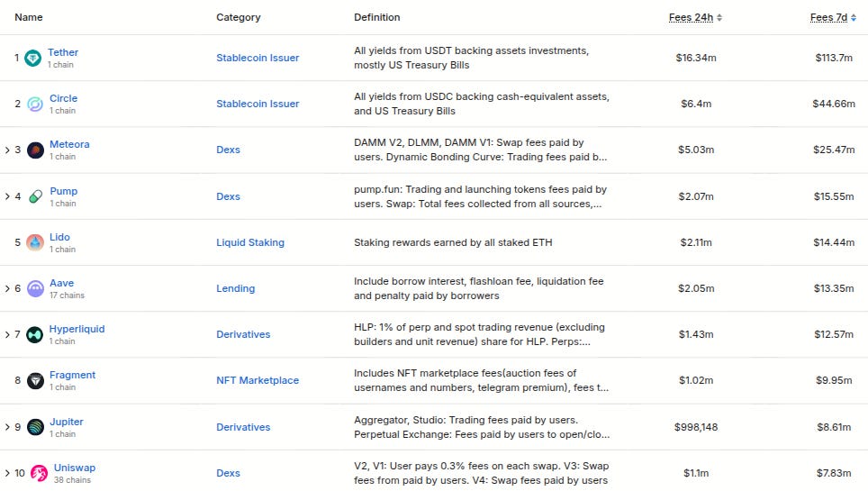Click the Tether logo icon

click(32, 58)
